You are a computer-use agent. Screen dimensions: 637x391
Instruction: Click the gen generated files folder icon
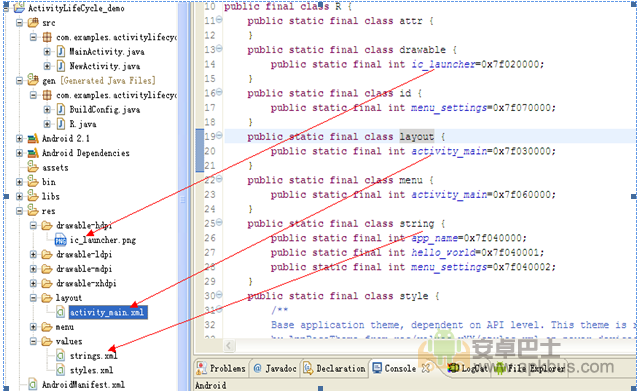(x=33, y=80)
